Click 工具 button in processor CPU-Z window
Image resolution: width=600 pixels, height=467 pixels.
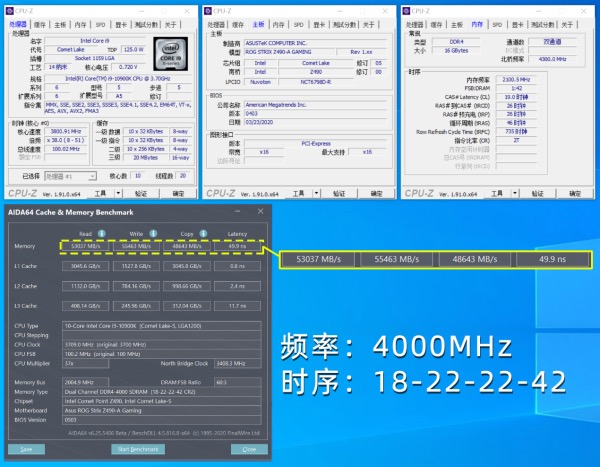[101, 193]
